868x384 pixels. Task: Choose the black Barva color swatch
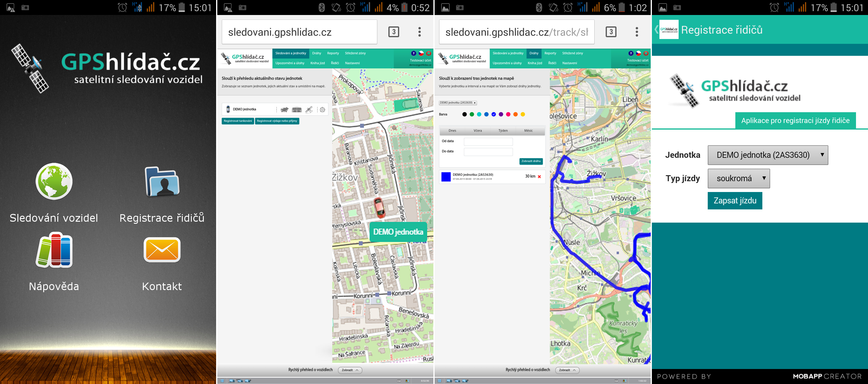(464, 115)
